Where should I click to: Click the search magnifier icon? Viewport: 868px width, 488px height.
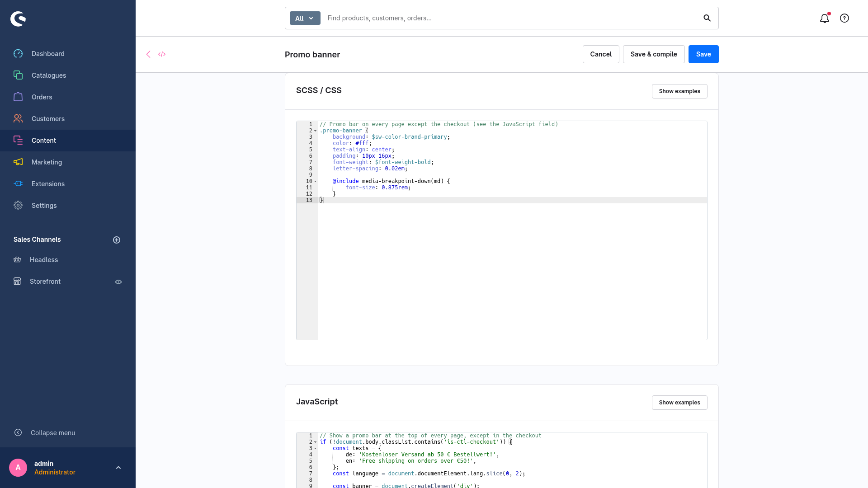click(x=707, y=18)
